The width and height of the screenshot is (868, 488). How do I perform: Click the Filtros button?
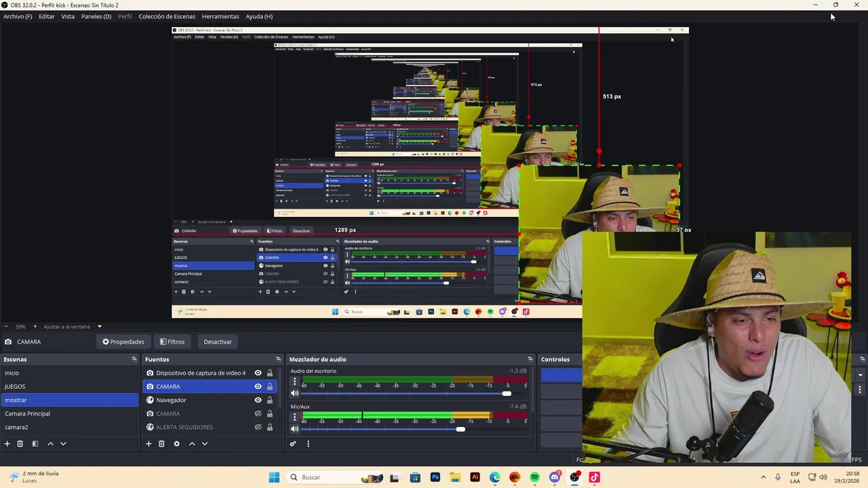(172, 342)
